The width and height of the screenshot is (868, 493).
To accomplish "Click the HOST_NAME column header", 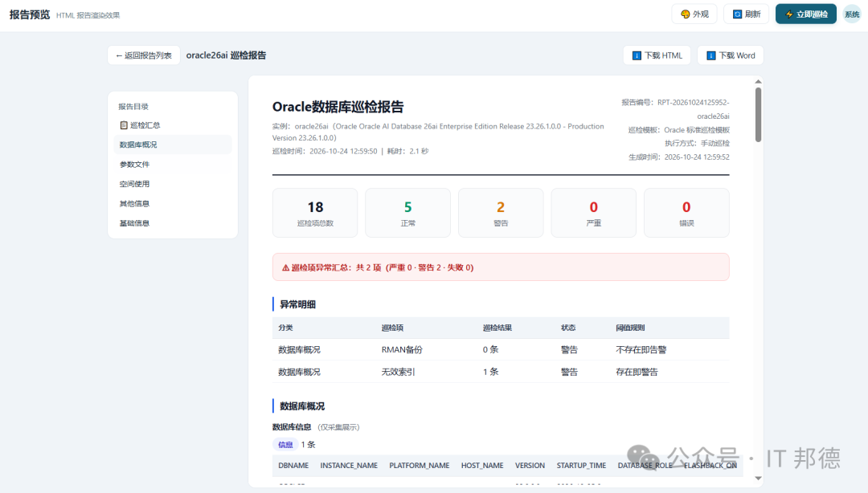I will pyautogui.click(x=482, y=466).
